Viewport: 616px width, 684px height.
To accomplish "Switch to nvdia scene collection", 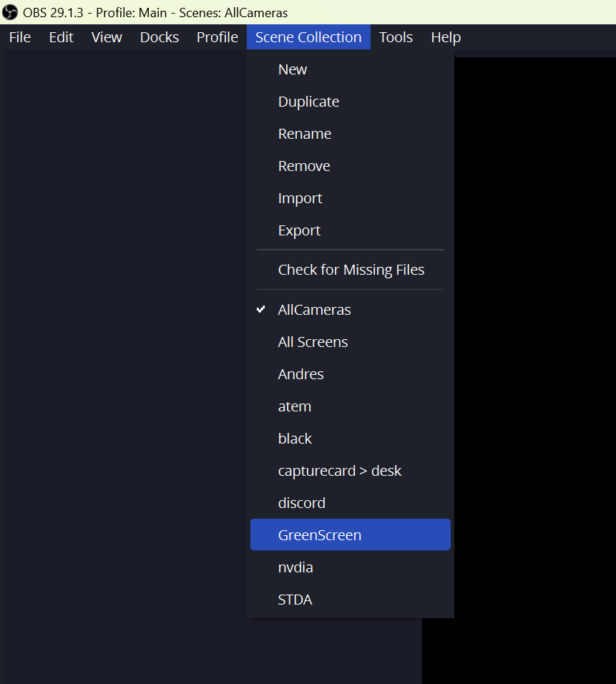I will [x=351, y=567].
